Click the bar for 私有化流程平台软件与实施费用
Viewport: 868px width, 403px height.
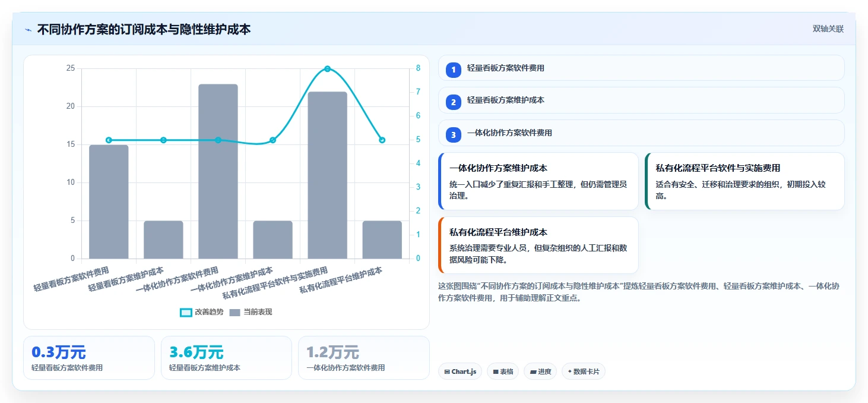pyautogui.click(x=327, y=175)
